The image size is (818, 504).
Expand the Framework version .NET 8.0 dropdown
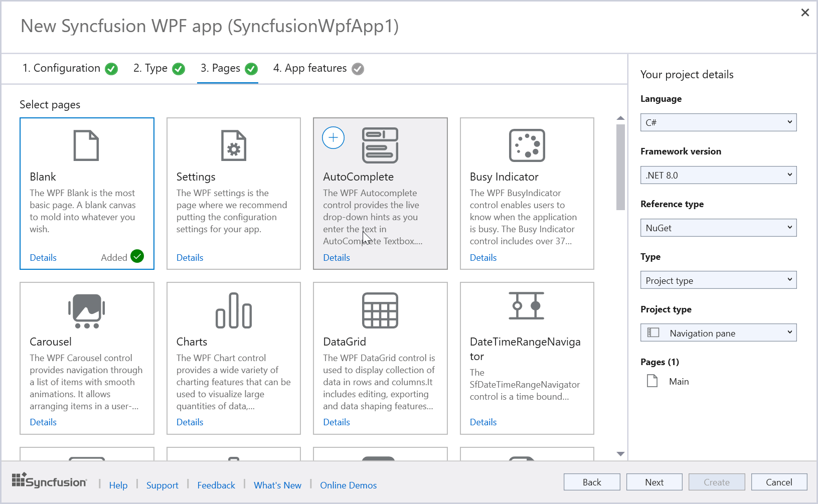(x=718, y=175)
